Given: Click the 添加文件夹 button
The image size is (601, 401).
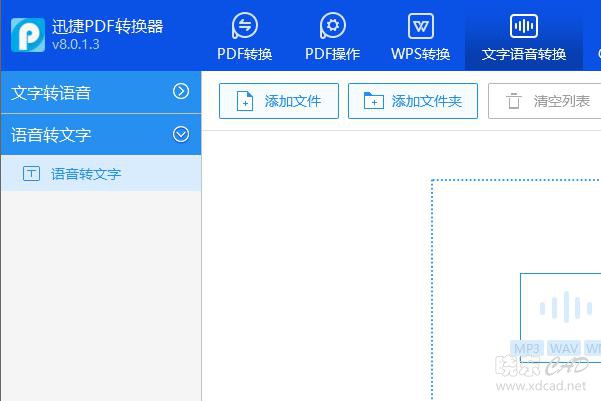Looking at the screenshot, I should (x=413, y=101).
